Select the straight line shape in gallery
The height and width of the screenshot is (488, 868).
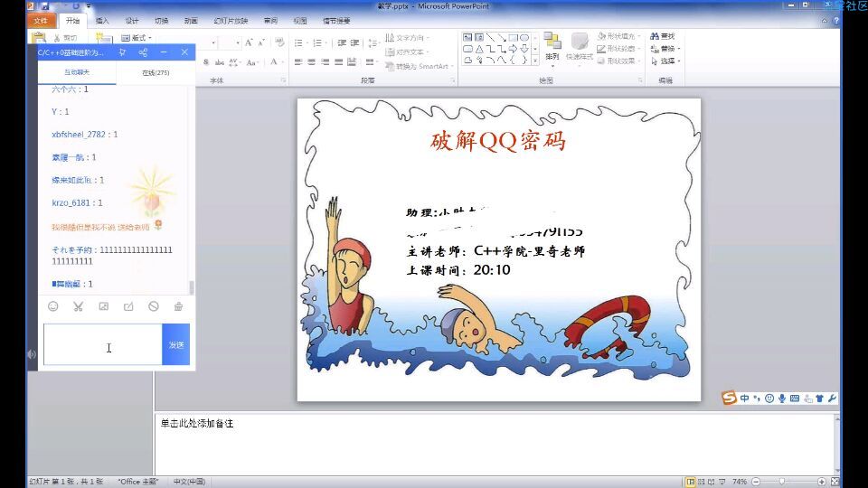pos(490,38)
